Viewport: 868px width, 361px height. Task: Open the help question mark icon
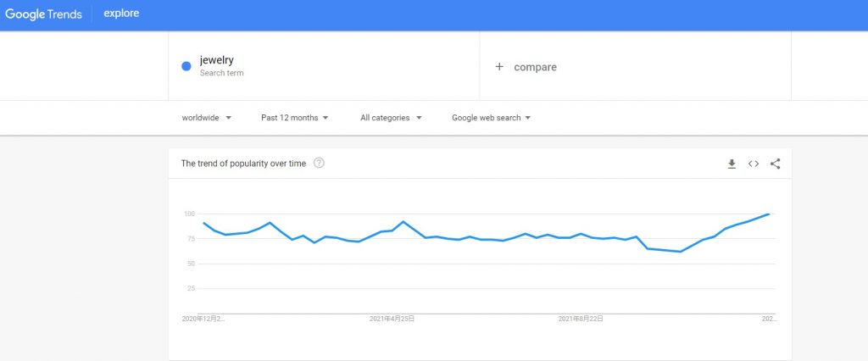(x=319, y=163)
